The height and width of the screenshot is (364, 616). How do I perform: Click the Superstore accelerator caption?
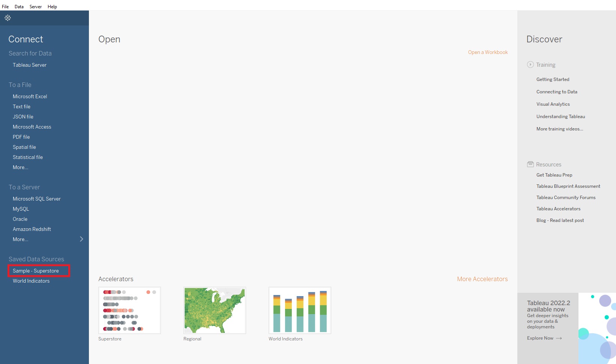click(110, 339)
